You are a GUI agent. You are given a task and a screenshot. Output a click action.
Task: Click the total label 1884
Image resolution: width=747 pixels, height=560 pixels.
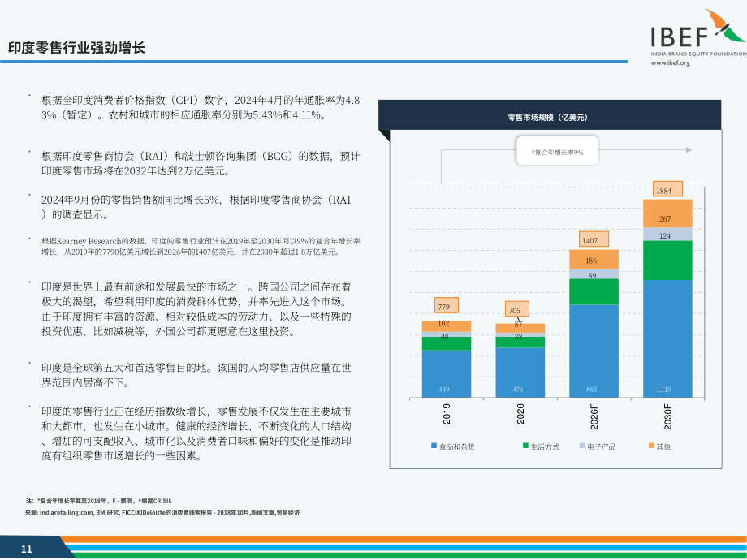pos(667,190)
